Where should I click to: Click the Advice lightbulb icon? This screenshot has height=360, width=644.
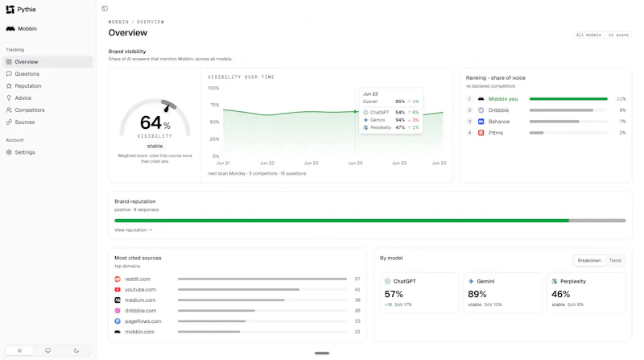click(9, 97)
